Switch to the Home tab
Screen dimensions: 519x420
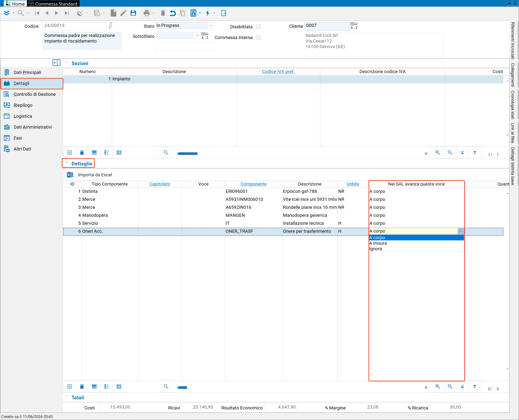(15, 4)
